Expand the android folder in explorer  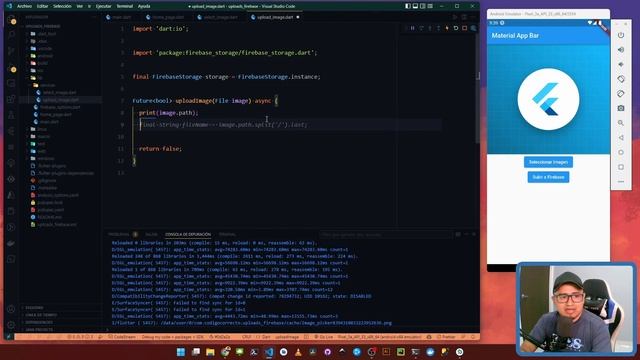(x=45, y=56)
